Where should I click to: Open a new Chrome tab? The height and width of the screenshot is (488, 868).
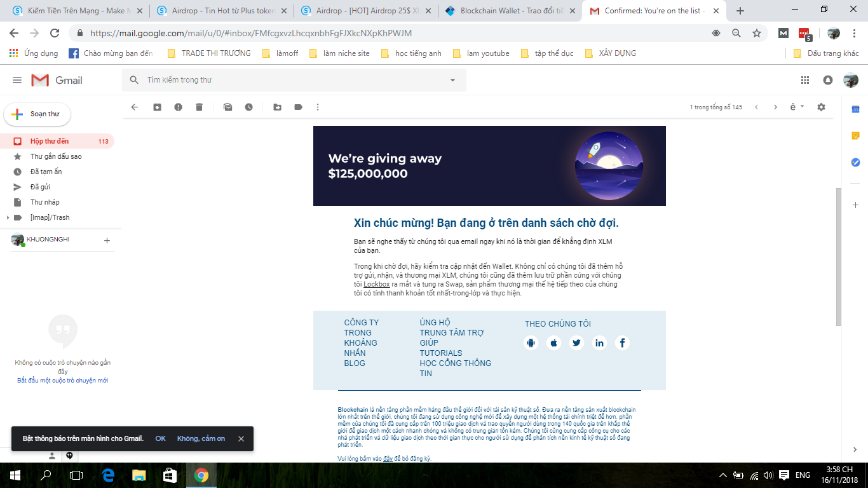click(x=740, y=11)
